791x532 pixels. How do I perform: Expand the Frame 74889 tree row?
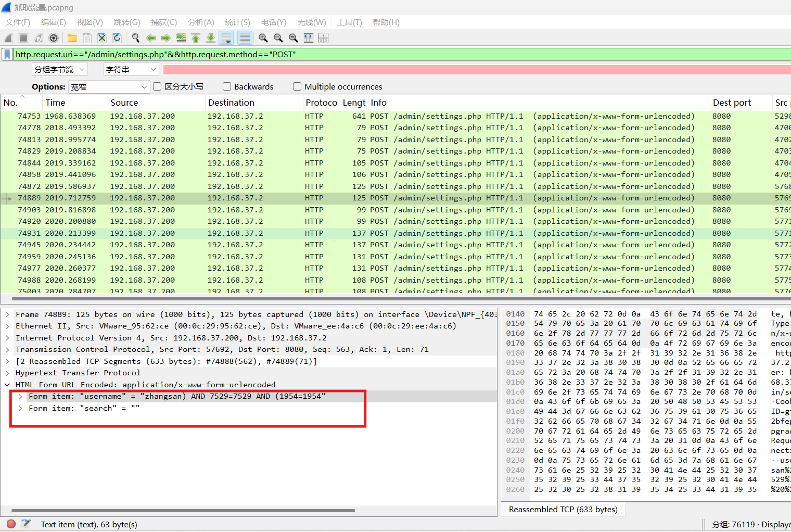pyautogui.click(x=7, y=314)
